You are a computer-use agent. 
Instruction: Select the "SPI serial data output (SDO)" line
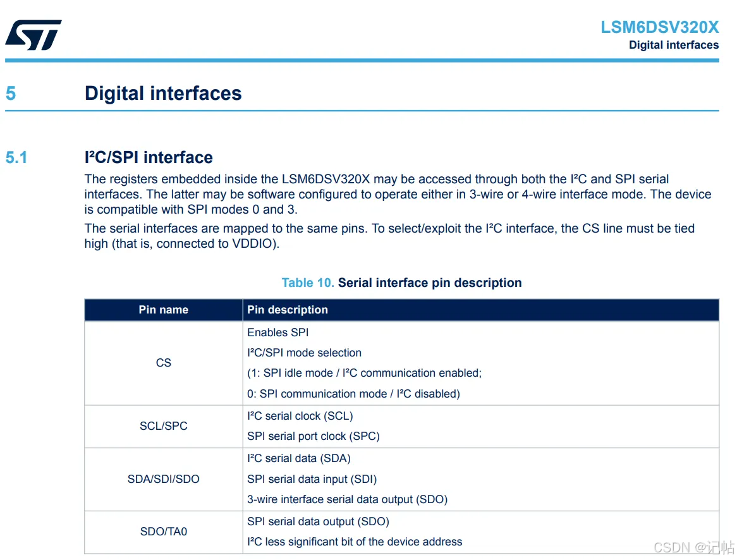(x=318, y=521)
